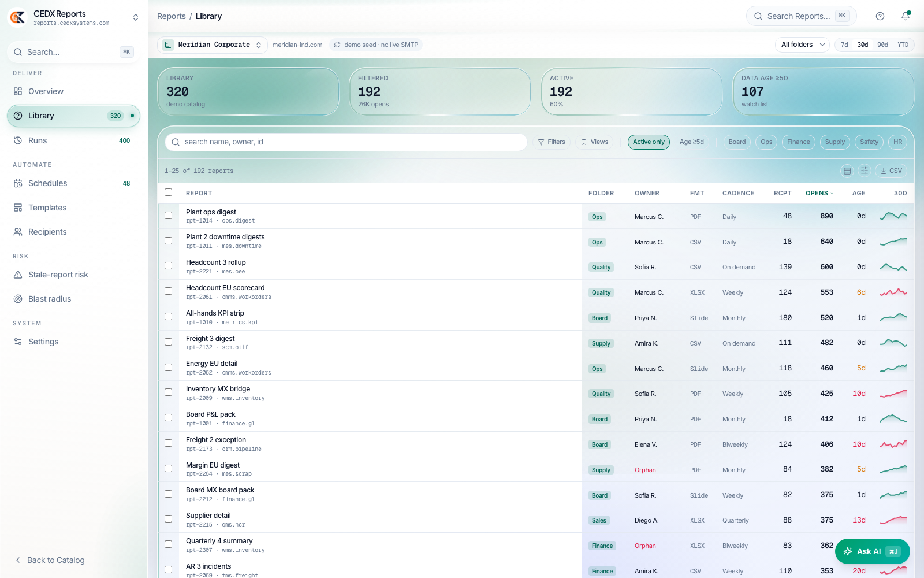Click the Reports breadcrumb link
Viewport: 924px width, 578px height.
coord(172,16)
